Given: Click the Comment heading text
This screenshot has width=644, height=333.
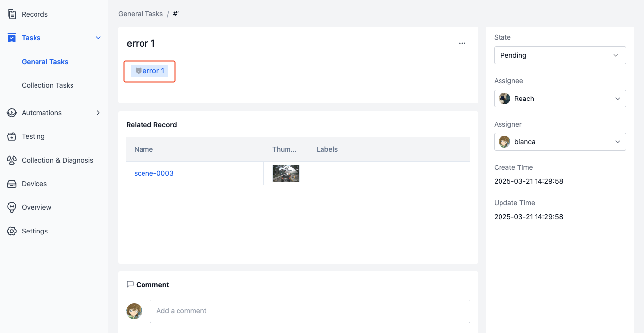Looking at the screenshot, I should [x=152, y=285].
